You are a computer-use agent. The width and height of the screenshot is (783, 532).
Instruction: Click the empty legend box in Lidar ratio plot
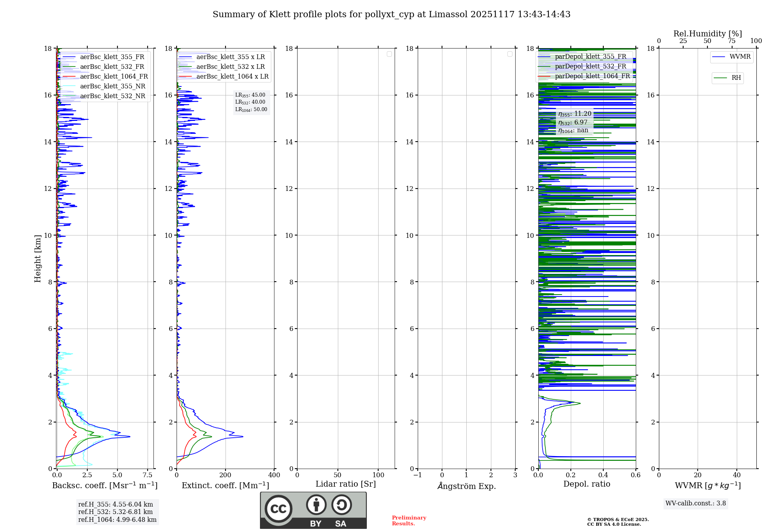click(389, 54)
